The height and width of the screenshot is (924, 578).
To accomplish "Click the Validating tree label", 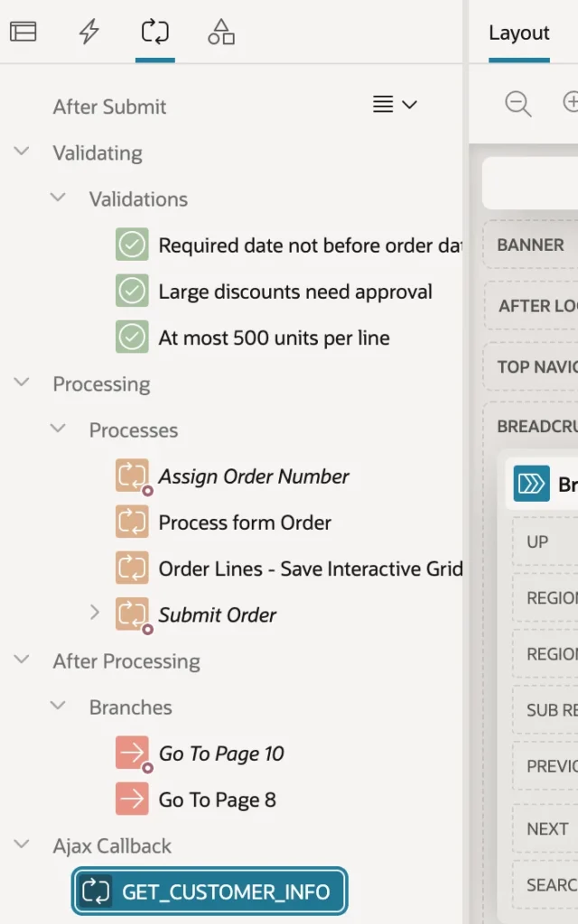I will (x=98, y=153).
